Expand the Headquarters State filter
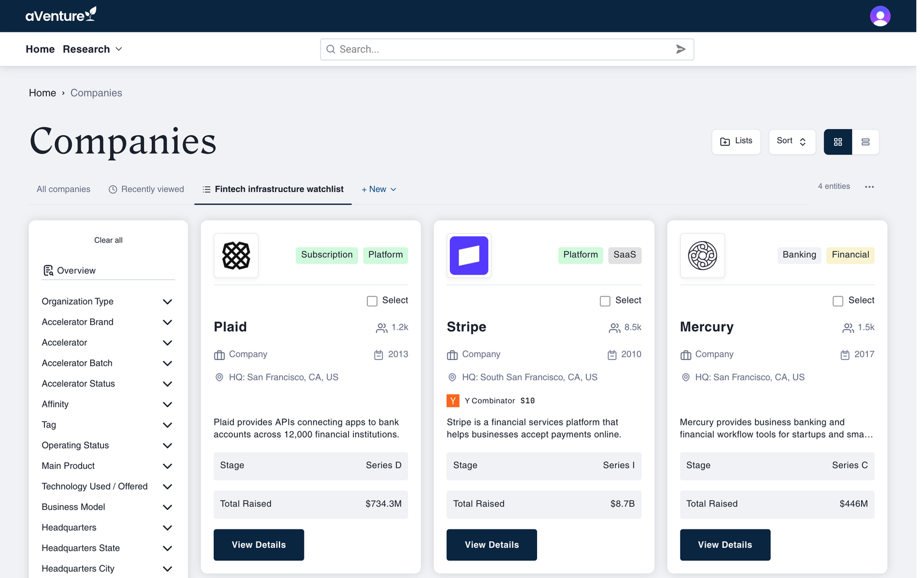The height and width of the screenshot is (578, 924). point(108,548)
